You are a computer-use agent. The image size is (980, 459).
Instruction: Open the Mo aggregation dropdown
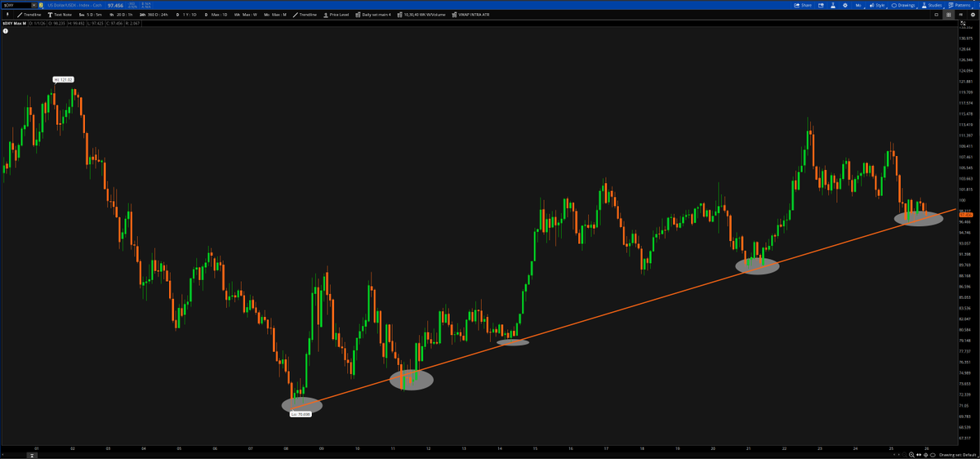point(858,5)
